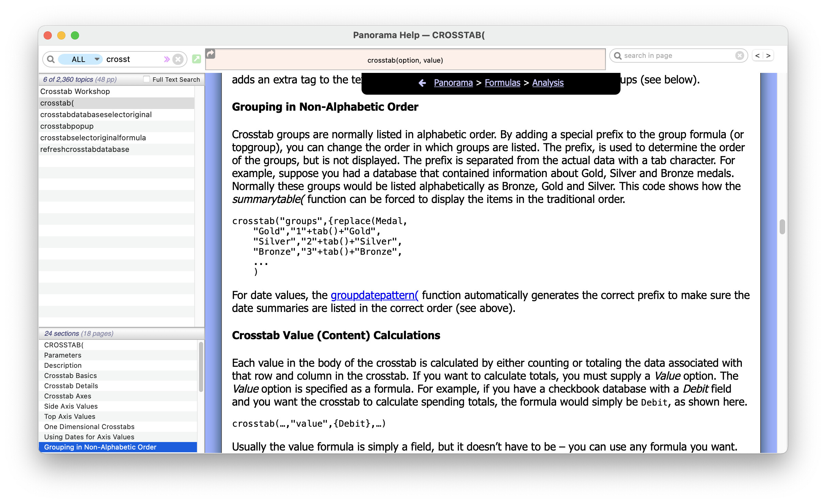Click the crosst text in search field
This screenshot has width=826, height=504.
click(118, 59)
